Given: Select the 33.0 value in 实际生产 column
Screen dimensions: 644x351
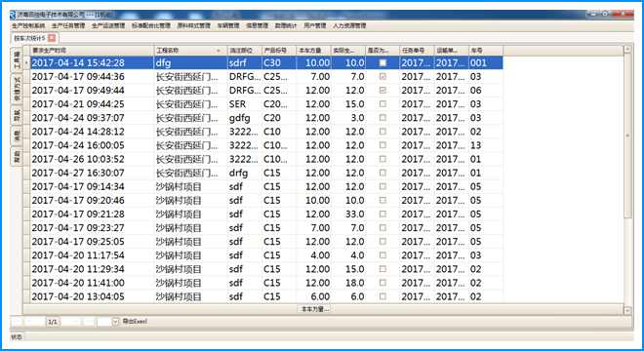Looking at the screenshot, I should coord(348,214).
